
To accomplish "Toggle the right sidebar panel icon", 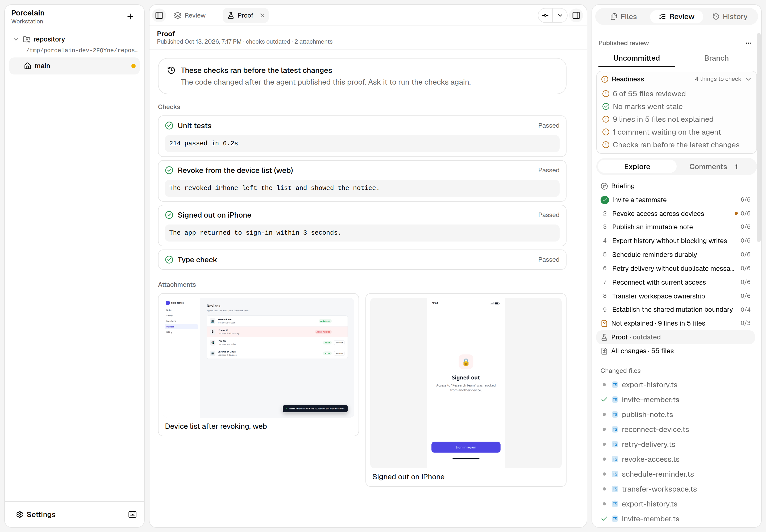I will (x=576, y=15).
